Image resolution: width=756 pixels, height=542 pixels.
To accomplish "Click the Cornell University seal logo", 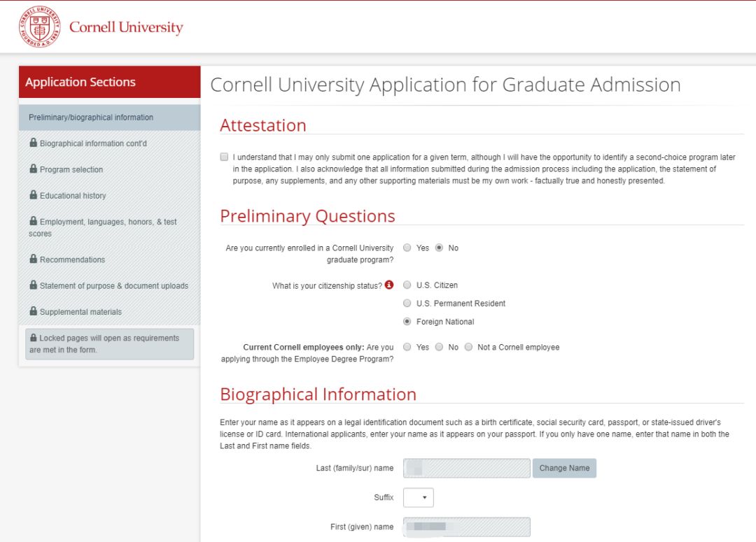I will coord(39,27).
